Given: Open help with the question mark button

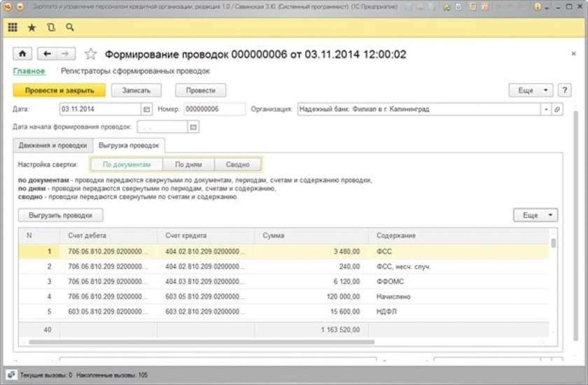Looking at the screenshot, I should coord(565,90).
